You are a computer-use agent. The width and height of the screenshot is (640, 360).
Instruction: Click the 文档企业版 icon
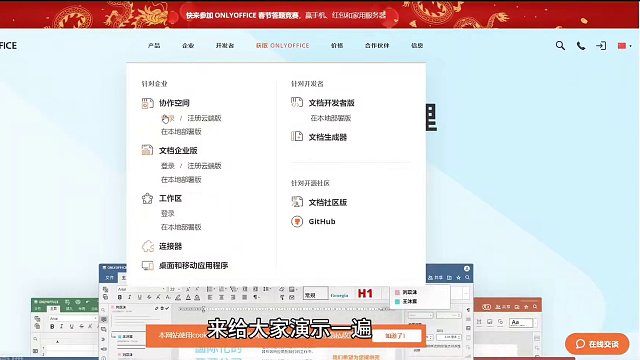pos(147,150)
